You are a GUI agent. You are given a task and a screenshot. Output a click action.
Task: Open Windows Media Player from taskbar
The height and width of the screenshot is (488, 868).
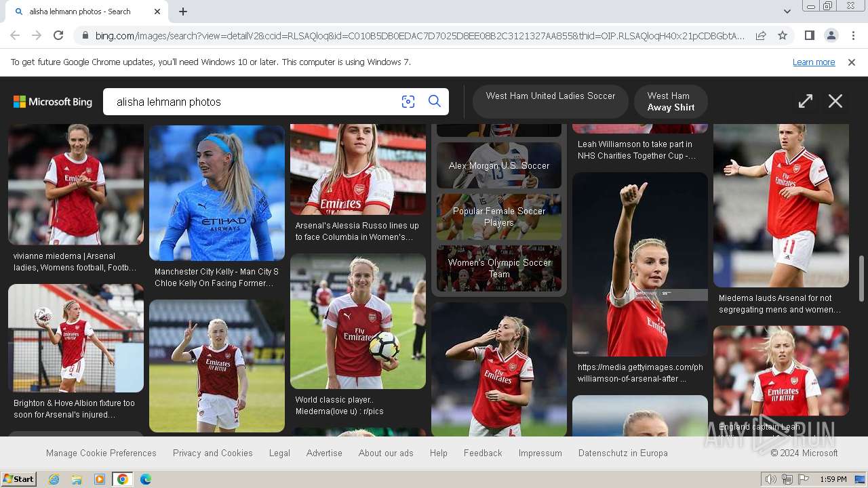pos(100,479)
